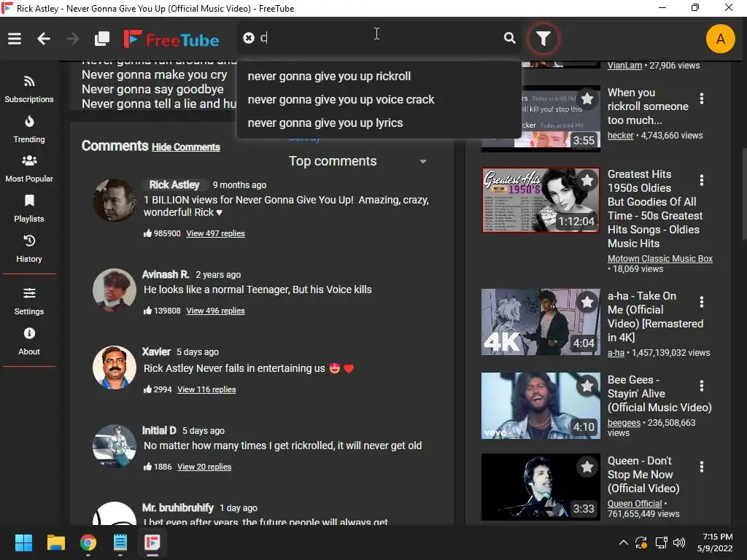Click the page's vertical scrollbar thumb
This screenshot has height=560, width=747.
[744, 192]
